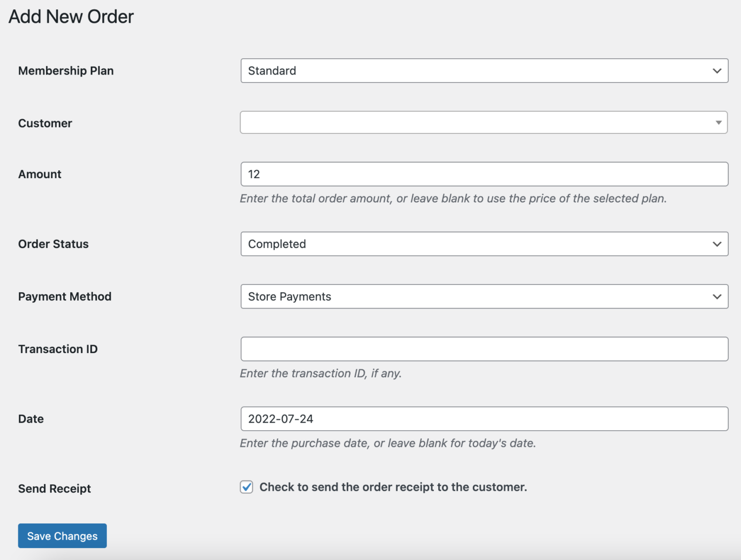The height and width of the screenshot is (560, 741).
Task: Click the Save Changes button
Action: [62, 536]
